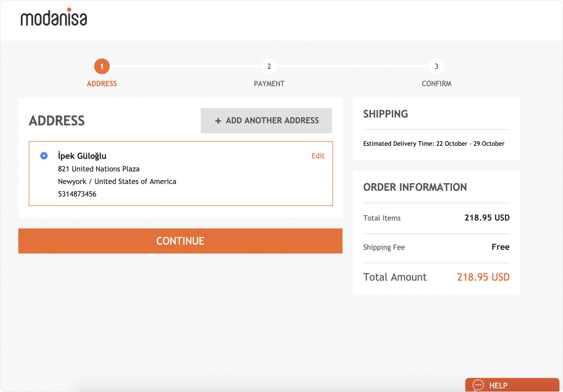
Task: Select İpek Güloğlu address radio button
Action: tap(44, 156)
